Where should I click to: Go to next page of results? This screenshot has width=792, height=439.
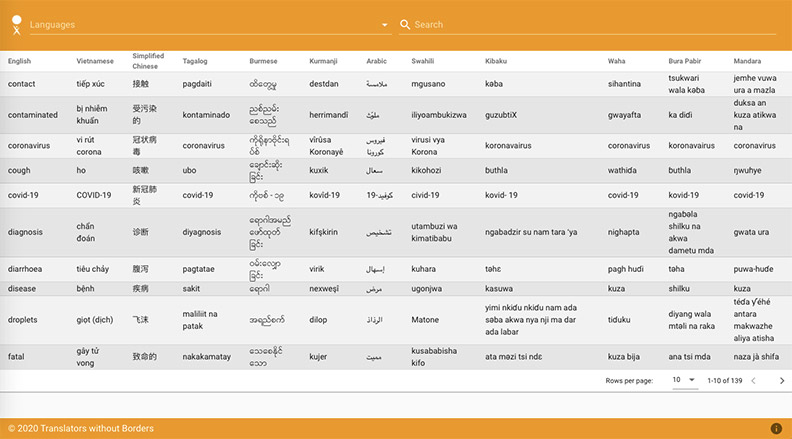(x=782, y=381)
